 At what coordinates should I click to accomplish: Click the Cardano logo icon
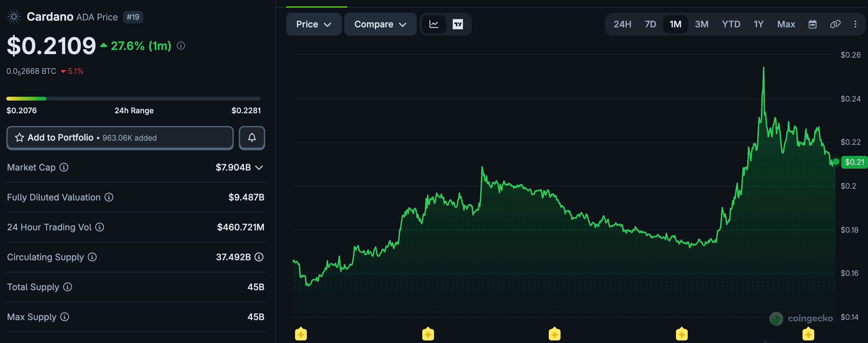coord(14,17)
